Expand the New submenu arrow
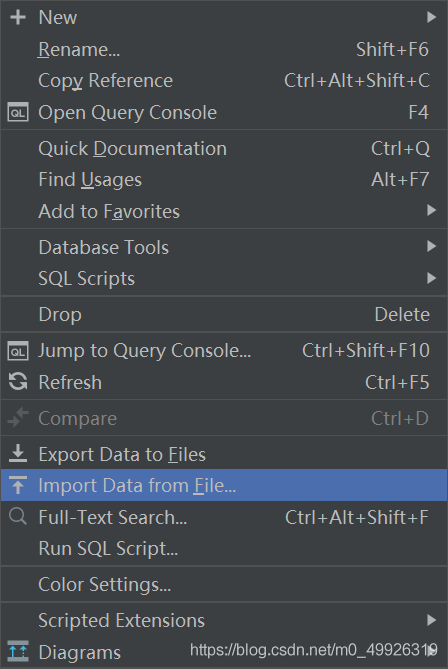 pos(431,17)
